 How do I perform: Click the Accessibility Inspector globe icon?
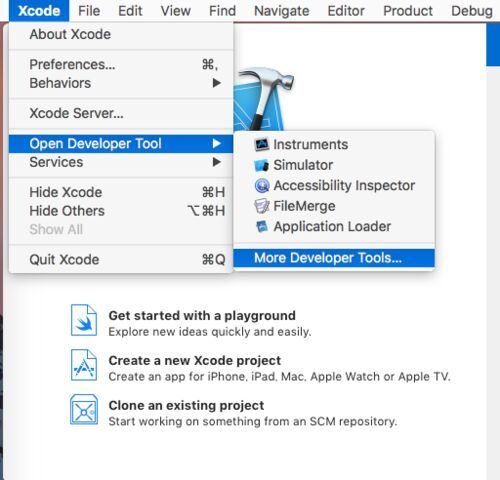[262, 186]
